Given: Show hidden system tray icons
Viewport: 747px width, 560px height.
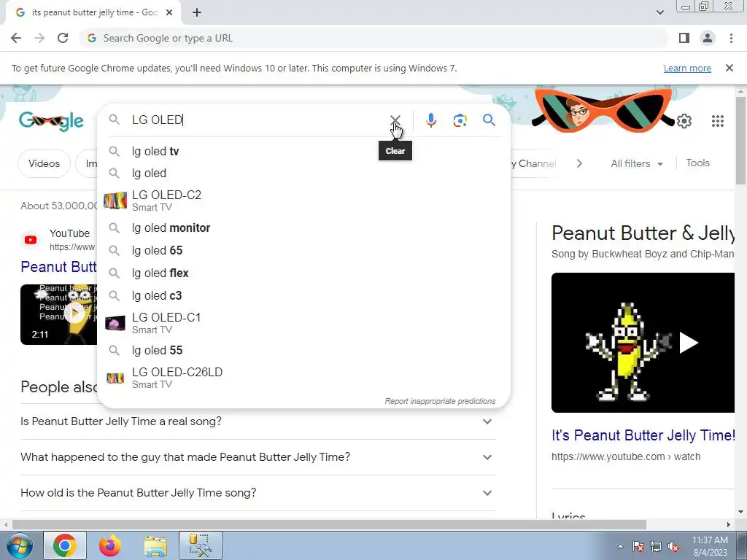Looking at the screenshot, I should pos(620,546).
